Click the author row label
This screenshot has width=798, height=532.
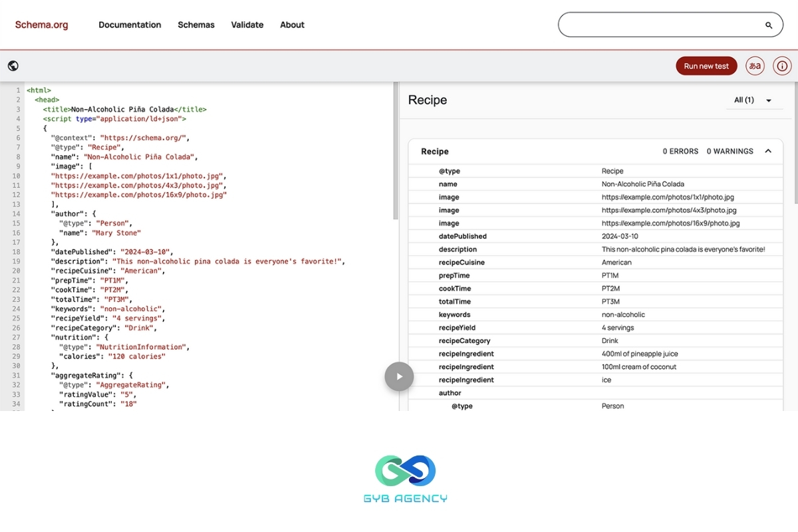click(x=450, y=393)
